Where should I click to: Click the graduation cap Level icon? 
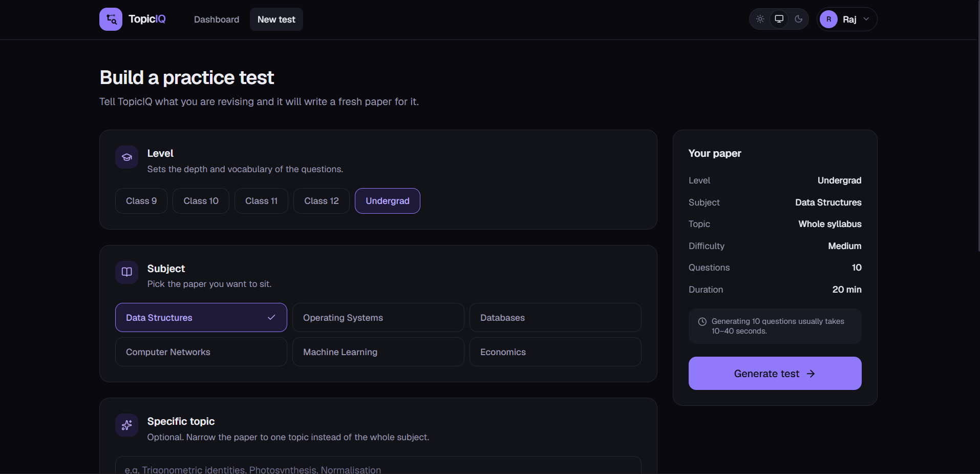click(x=127, y=157)
